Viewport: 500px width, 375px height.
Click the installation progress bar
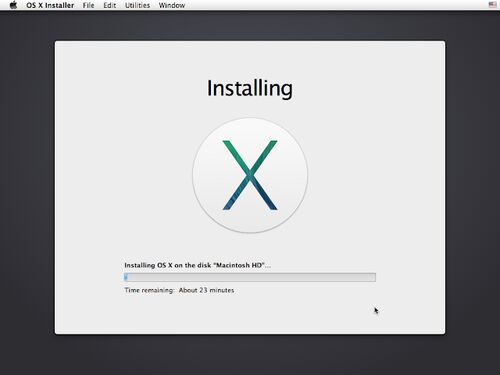click(x=250, y=277)
